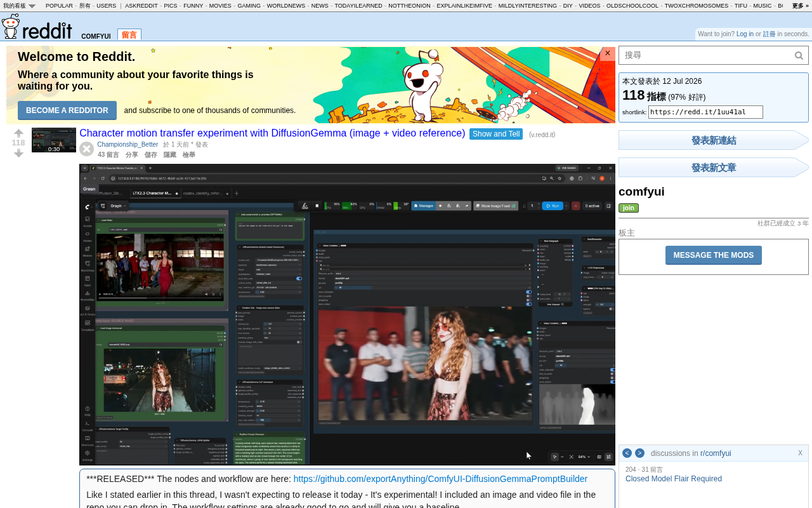Image resolution: width=812 pixels, height=508 pixels.
Task: Go to GAMING from top bar
Action: pyautogui.click(x=249, y=6)
